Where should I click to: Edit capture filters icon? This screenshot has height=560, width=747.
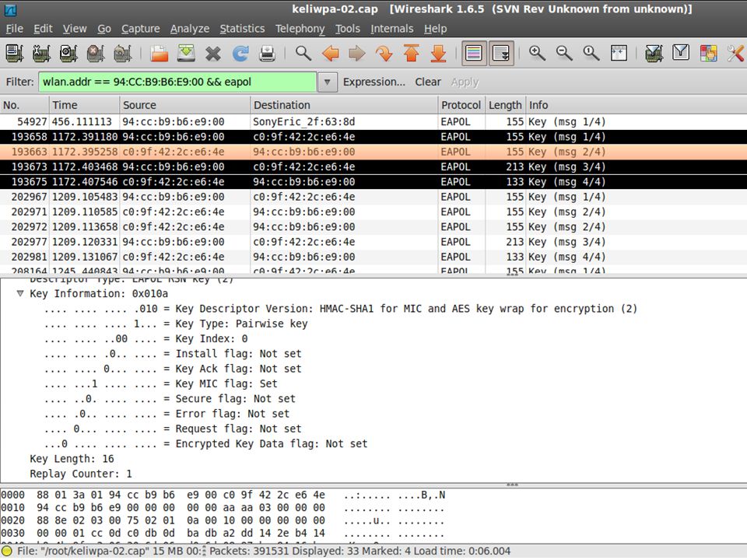654,53
